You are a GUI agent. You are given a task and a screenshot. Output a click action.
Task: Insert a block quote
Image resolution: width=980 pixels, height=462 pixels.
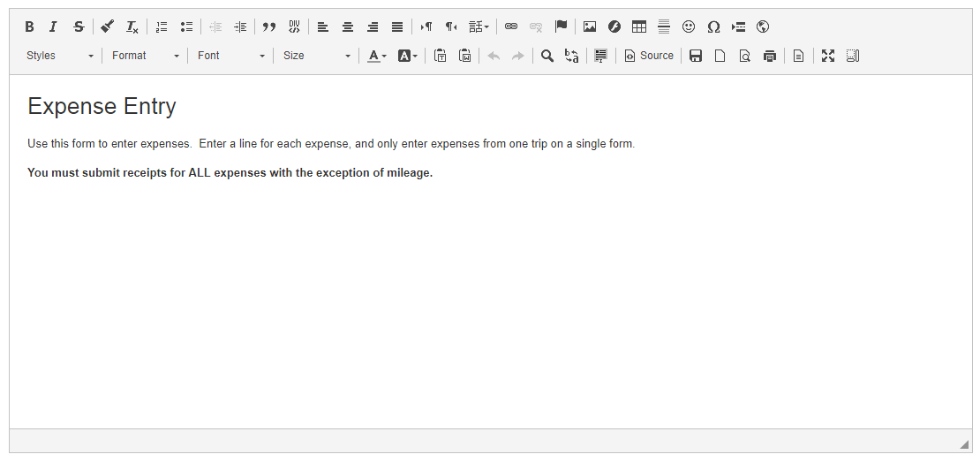click(269, 27)
